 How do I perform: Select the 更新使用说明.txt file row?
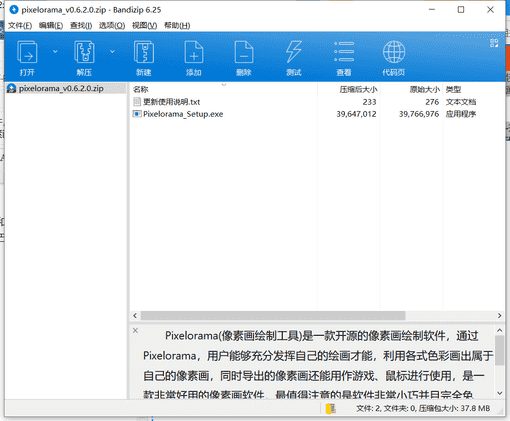click(x=317, y=102)
